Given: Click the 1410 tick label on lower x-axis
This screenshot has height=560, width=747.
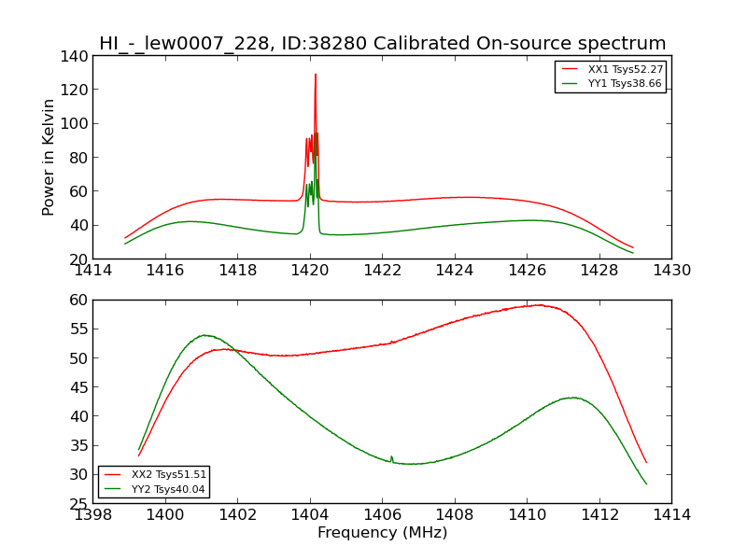Looking at the screenshot, I should 528,515.
